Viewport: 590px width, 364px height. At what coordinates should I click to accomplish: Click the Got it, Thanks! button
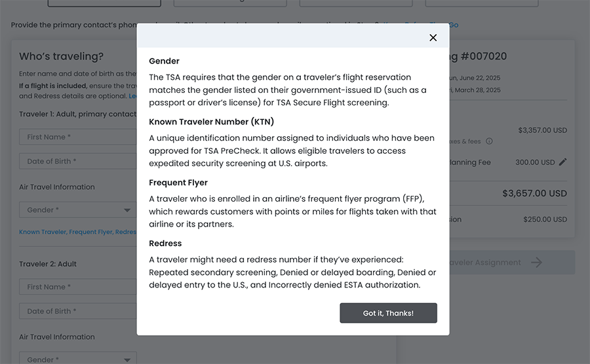tap(388, 313)
